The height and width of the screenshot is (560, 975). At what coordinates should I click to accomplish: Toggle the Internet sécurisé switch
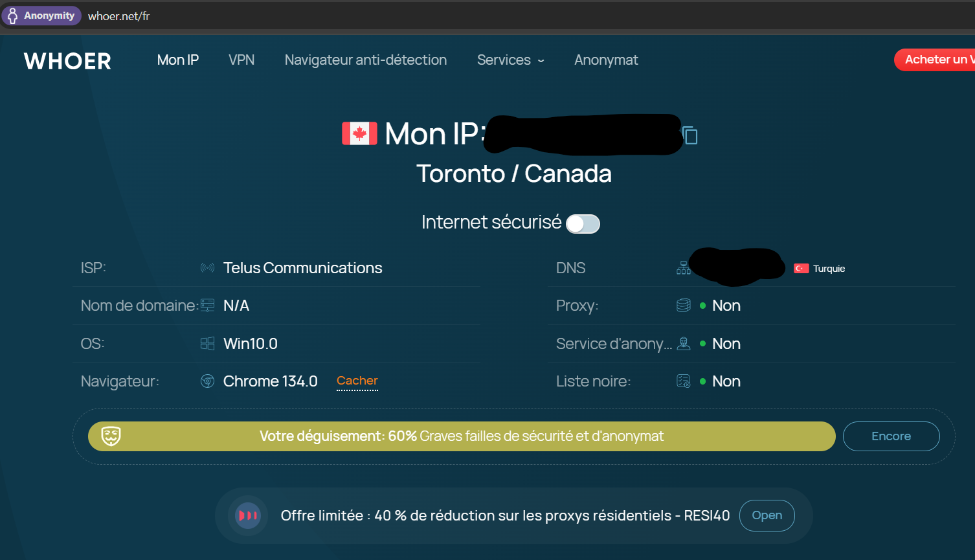[582, 223]
